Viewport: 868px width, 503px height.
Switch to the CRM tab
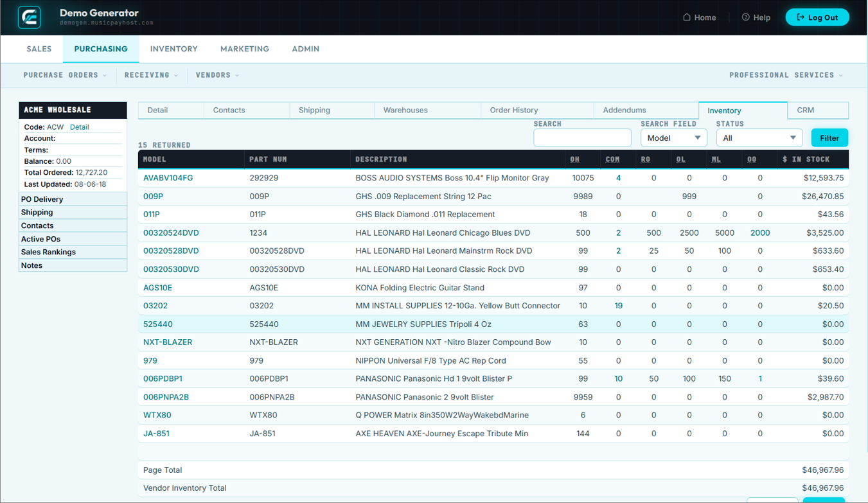click(818, 110)
